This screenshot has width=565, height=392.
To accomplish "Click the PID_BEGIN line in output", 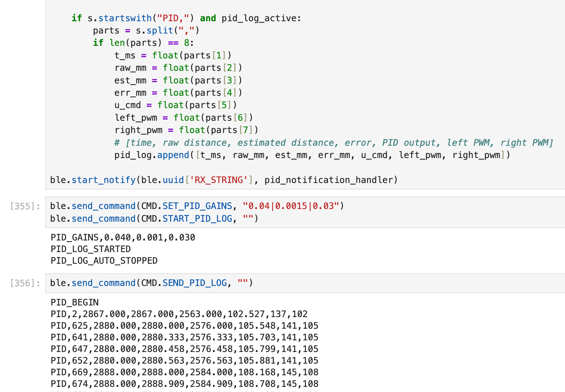I will point(75,302).
